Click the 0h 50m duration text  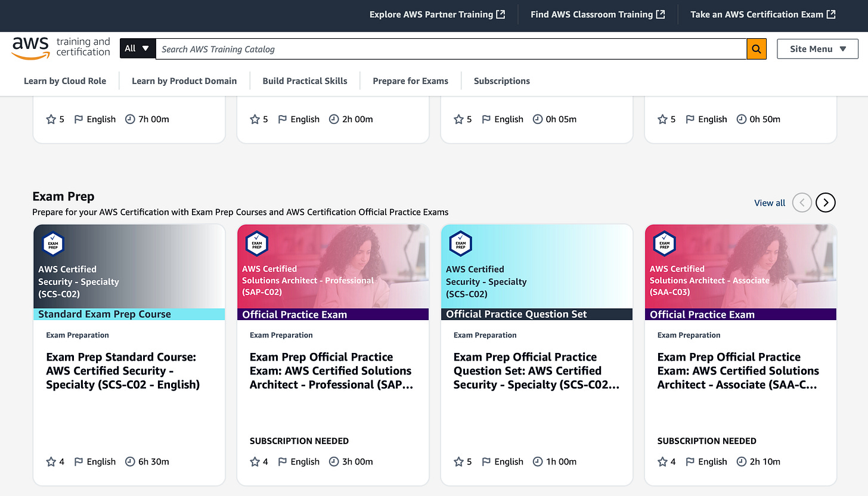765,119
